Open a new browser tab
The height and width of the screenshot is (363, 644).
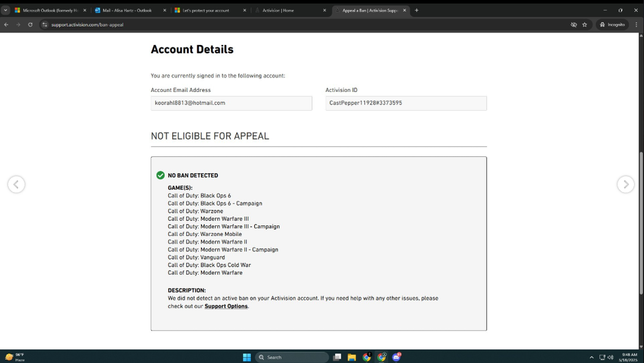[417, 10]
